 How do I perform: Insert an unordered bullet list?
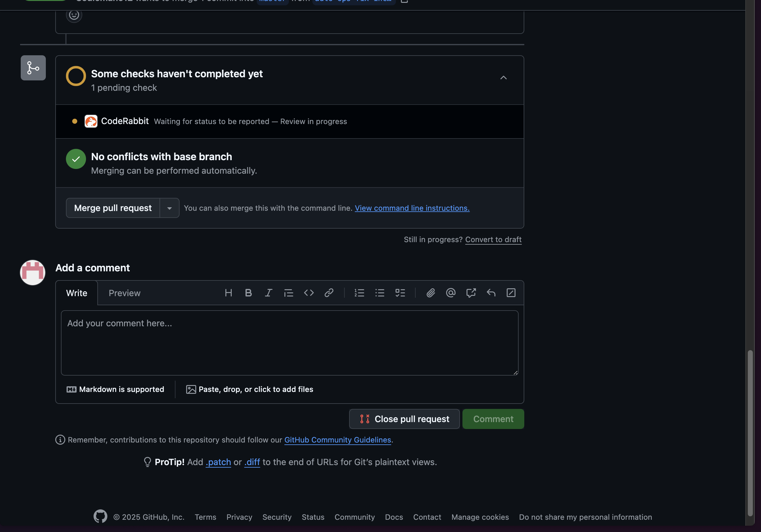click(380, 293)
